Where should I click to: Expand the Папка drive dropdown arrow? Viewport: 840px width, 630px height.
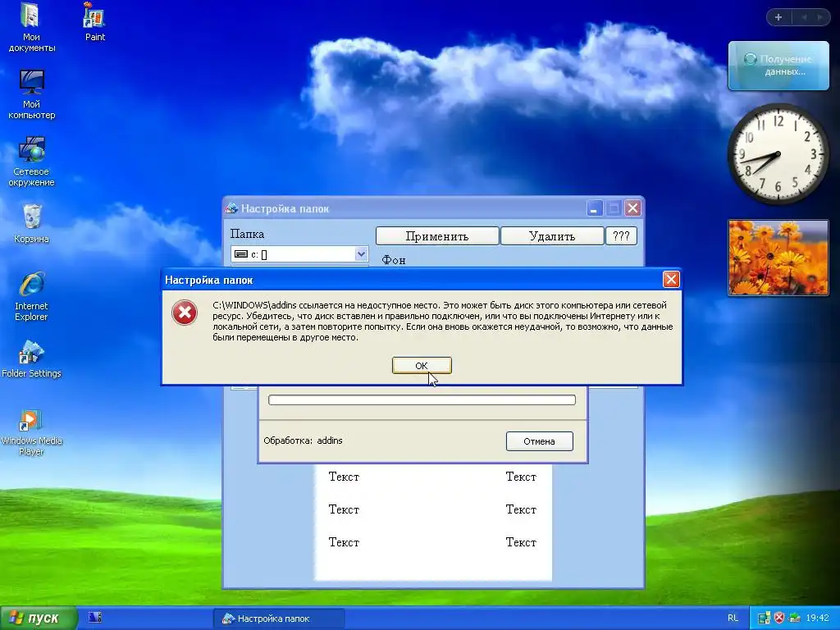coord(361,254)
